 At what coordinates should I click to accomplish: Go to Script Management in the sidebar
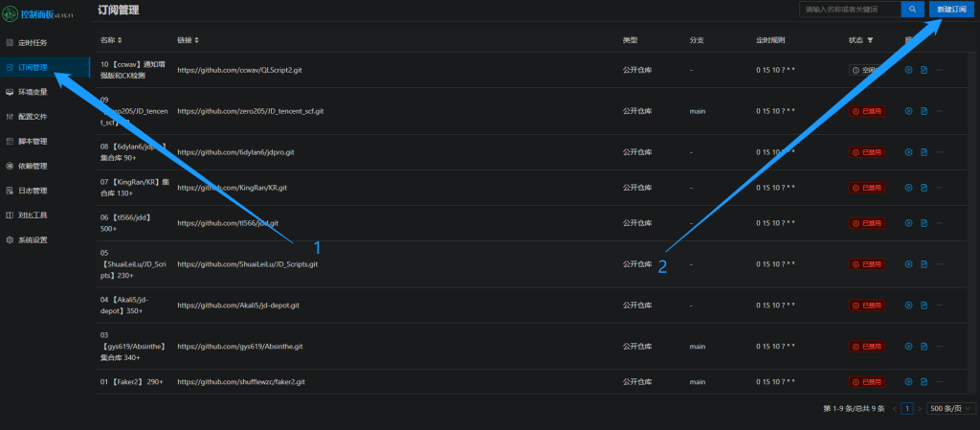[x=33, y=141]
